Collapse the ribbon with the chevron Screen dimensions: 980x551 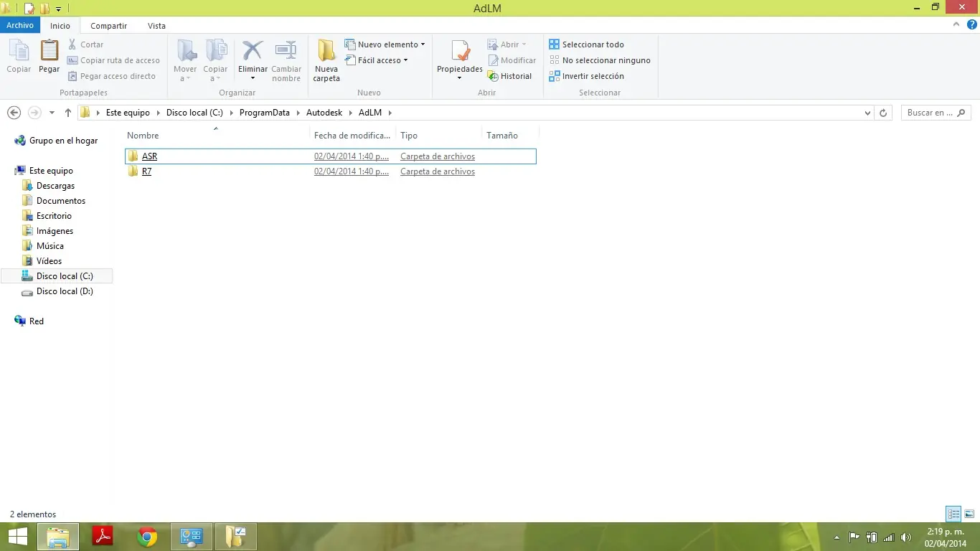(x=956, y=24)
